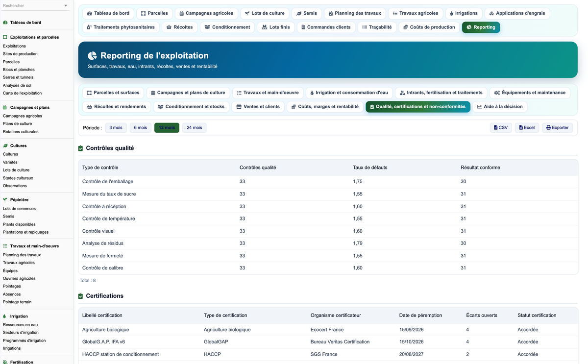The height and width of the screenshot is (364, 588).
Task: Click the printer icon on Exporter
Action: (x=548, y=127)
